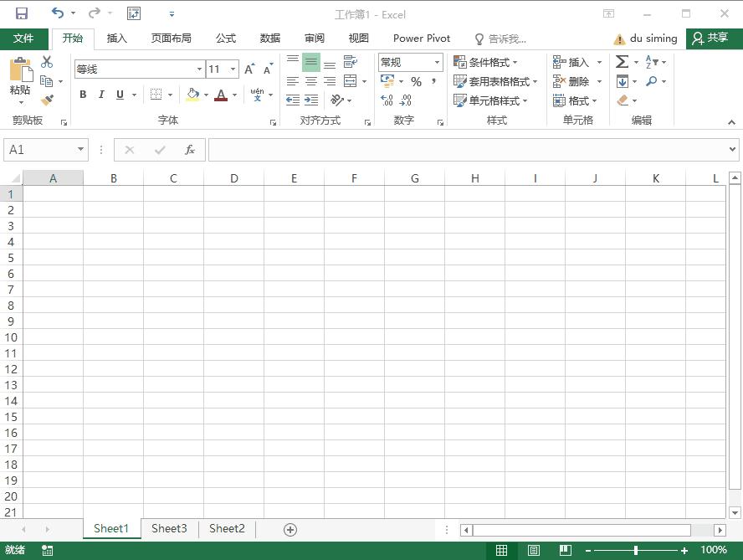Expand the number format dropdown 常规
This screenshot has height=560, width=743.
(437, 62)
